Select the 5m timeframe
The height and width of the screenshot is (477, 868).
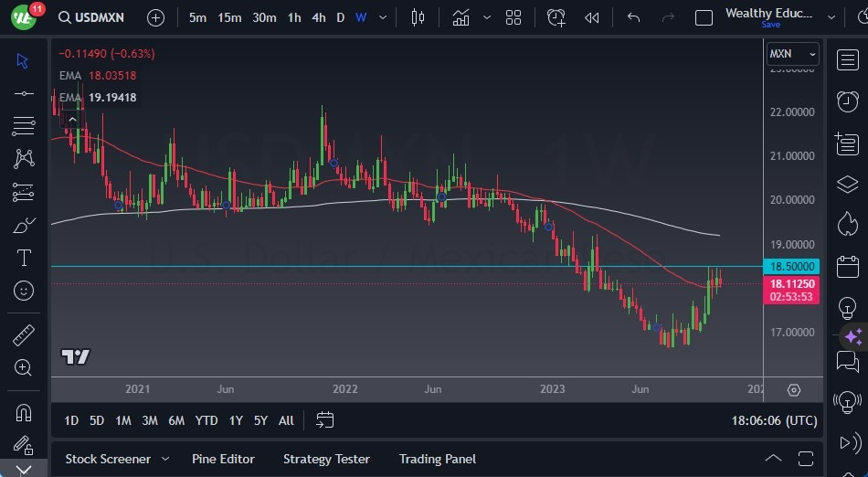click(x=197, y=17)
